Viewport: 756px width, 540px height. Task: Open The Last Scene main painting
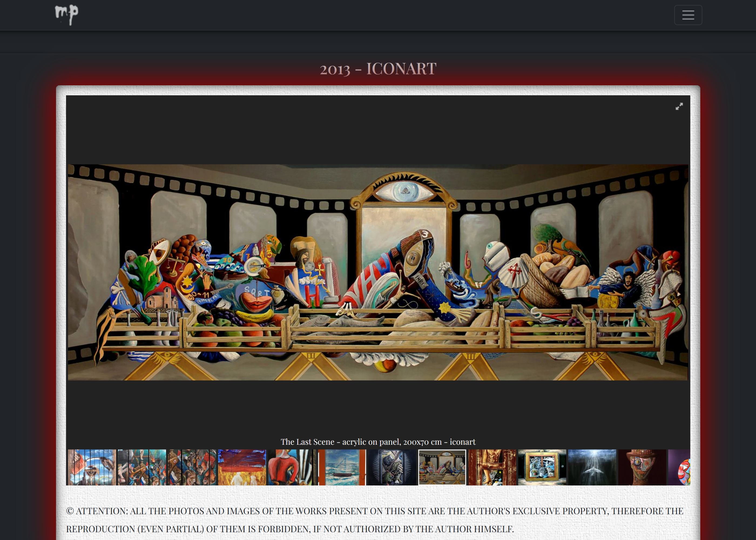click(x=378, y=272)
